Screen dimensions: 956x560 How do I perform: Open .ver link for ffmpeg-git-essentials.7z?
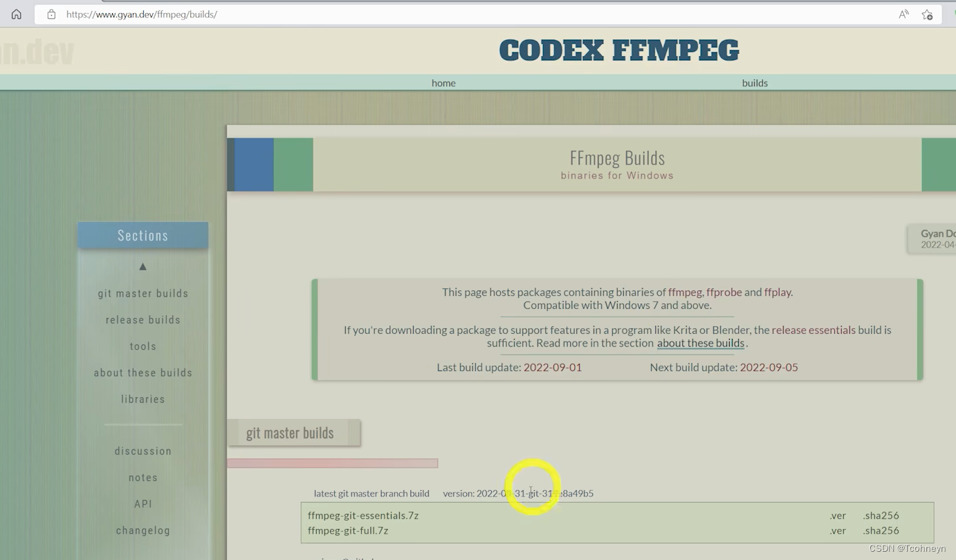pos(838,515)
